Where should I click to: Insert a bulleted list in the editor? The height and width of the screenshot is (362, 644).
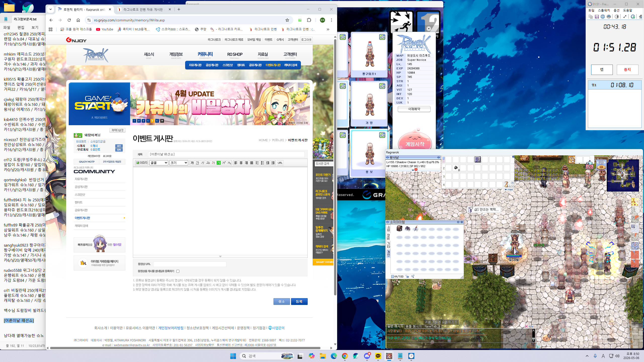(x=262, y=163)
